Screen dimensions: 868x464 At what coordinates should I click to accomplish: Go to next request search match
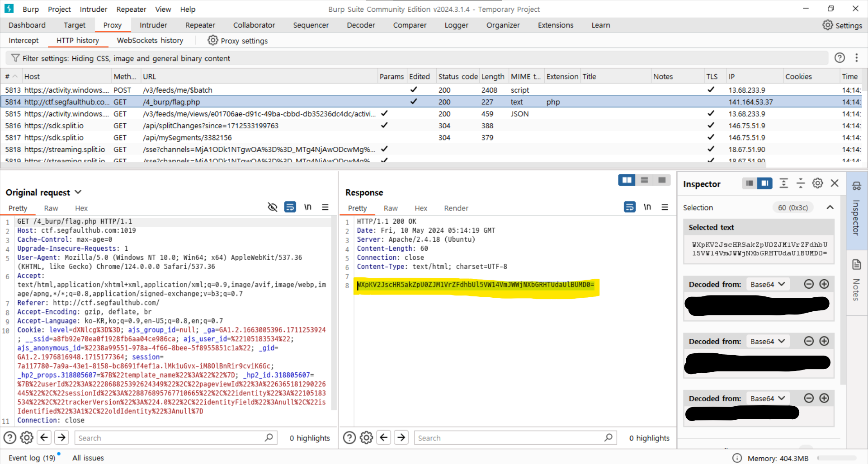tap(61, 437)
